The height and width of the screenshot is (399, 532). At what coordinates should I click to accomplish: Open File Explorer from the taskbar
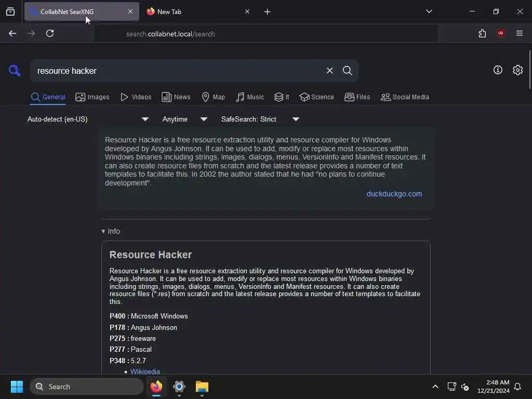point(202,387)
